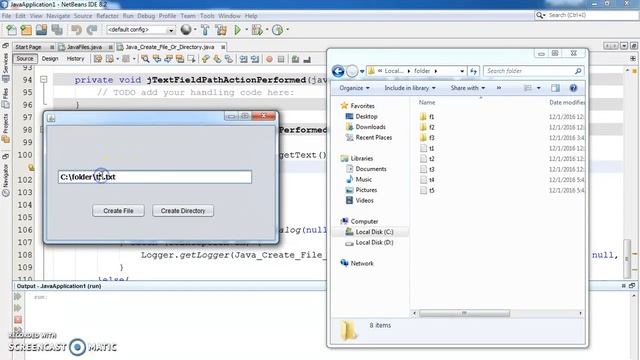
Task: Open the File menu
Action: click(7, 16)
